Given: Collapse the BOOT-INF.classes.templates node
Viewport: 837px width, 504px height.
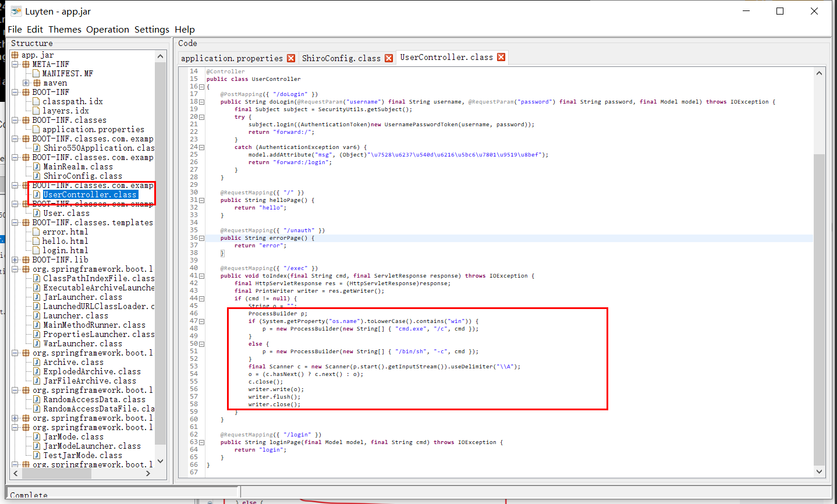Looking at the screenshot, I should click(x=15, y=222).
